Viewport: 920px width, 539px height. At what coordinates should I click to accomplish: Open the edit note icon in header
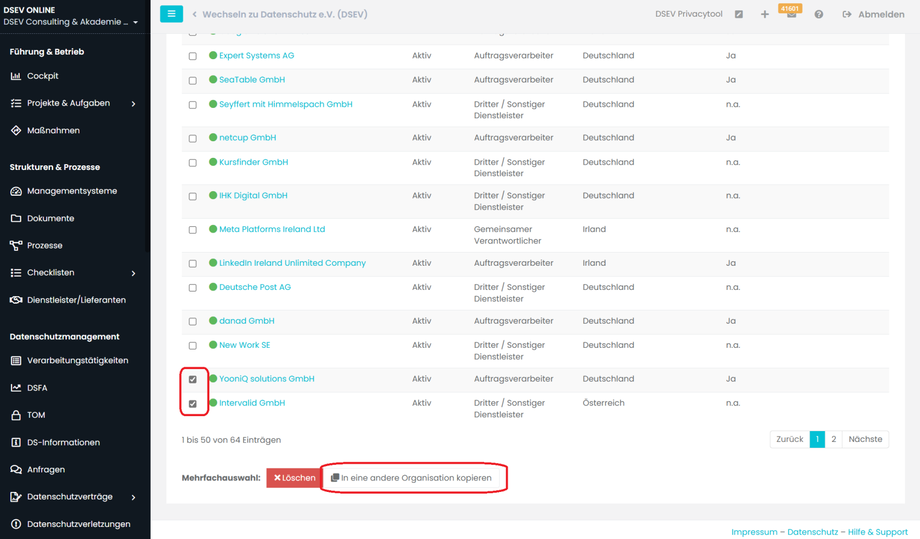(739, 15)
